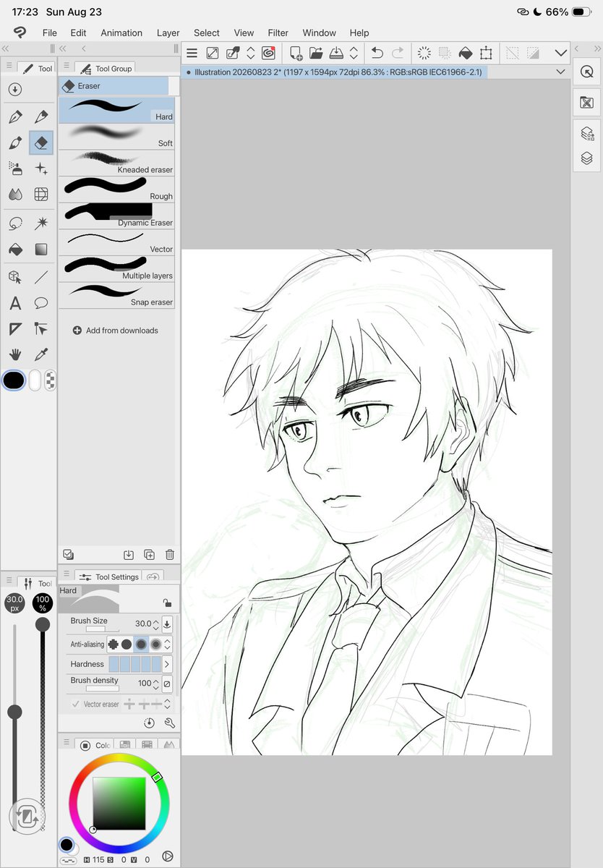
Task: Toggle the tool settings lock icon
Action: point(167,603)
